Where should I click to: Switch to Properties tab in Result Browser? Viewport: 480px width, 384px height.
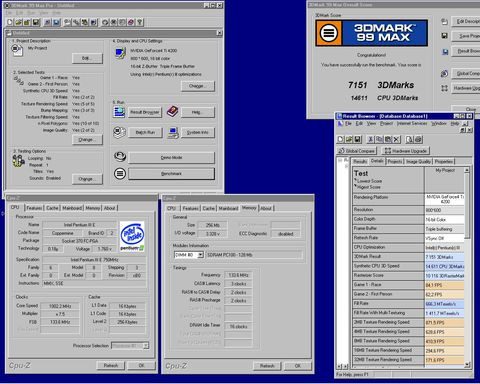(x=444, y=161)
